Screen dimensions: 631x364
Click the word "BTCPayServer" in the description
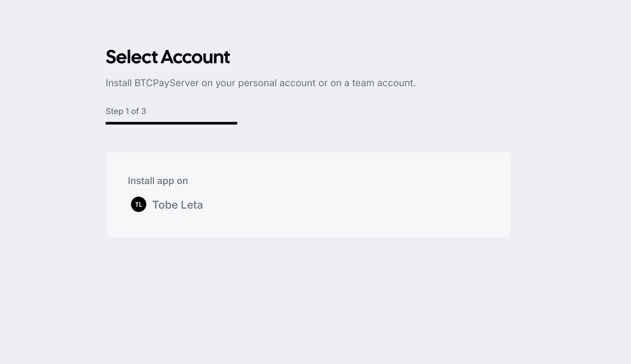point(166,83)
